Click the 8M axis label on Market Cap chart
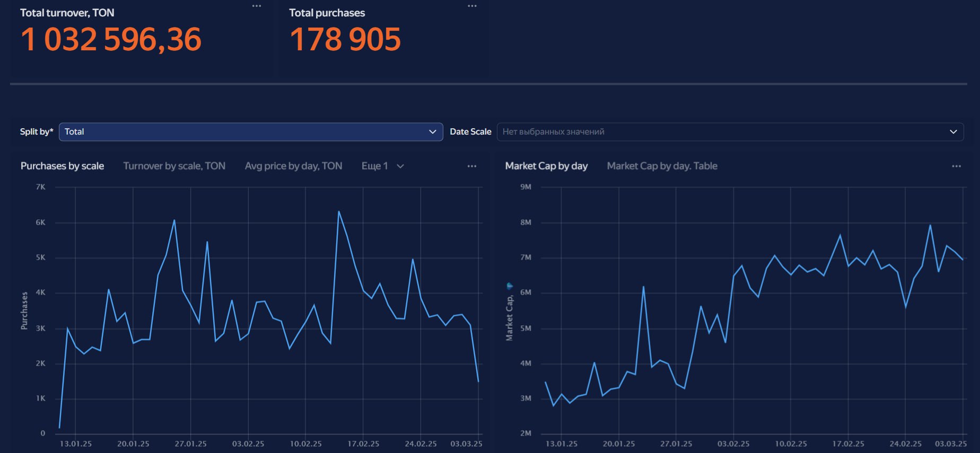Screen dimensions: 980x453 pyautogui.click(x=526, y=223)
